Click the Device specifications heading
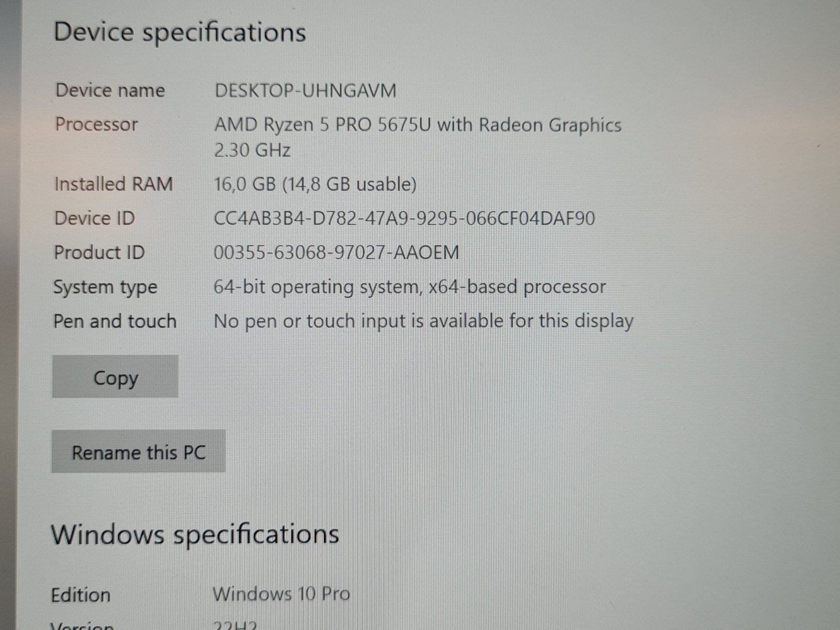Viewport: 840px width, 630px height. 180,33
